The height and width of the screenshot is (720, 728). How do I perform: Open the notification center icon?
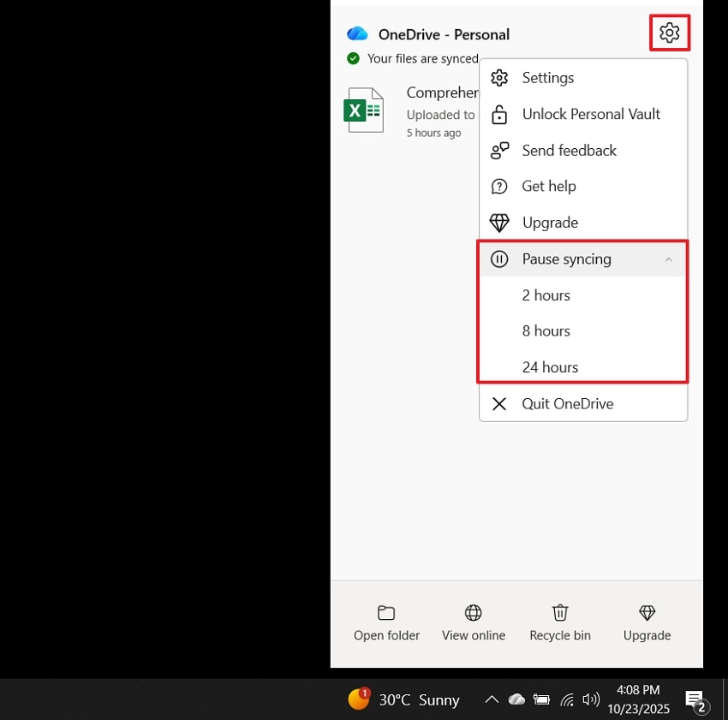(x=694, y=699)
